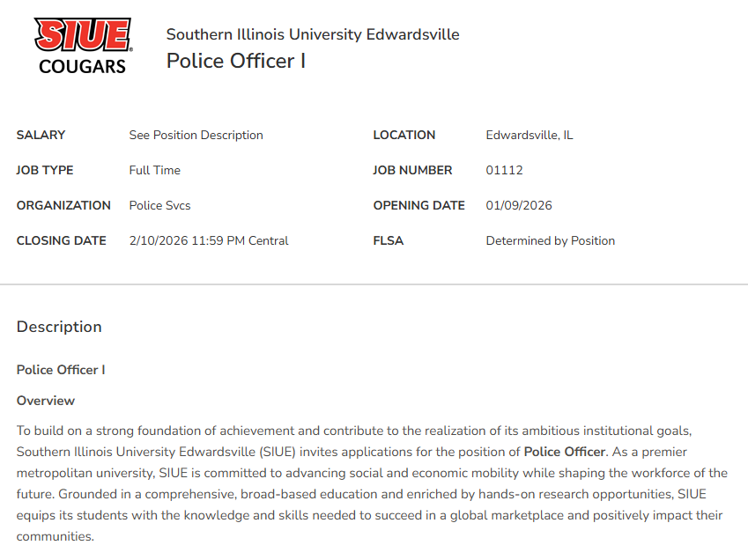The height and width of the screenshot is (560, 748).
Task: Click the FLSA label
Action: tap(388, 240)
